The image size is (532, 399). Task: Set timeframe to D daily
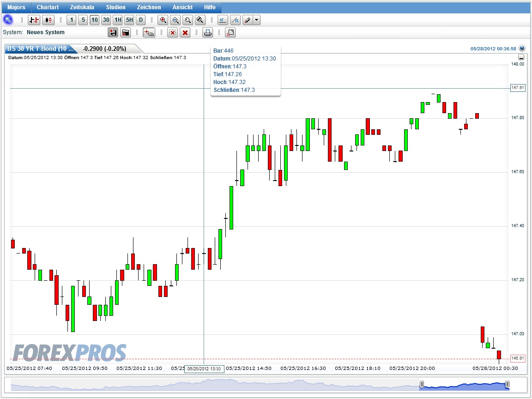tap(141, 20)
